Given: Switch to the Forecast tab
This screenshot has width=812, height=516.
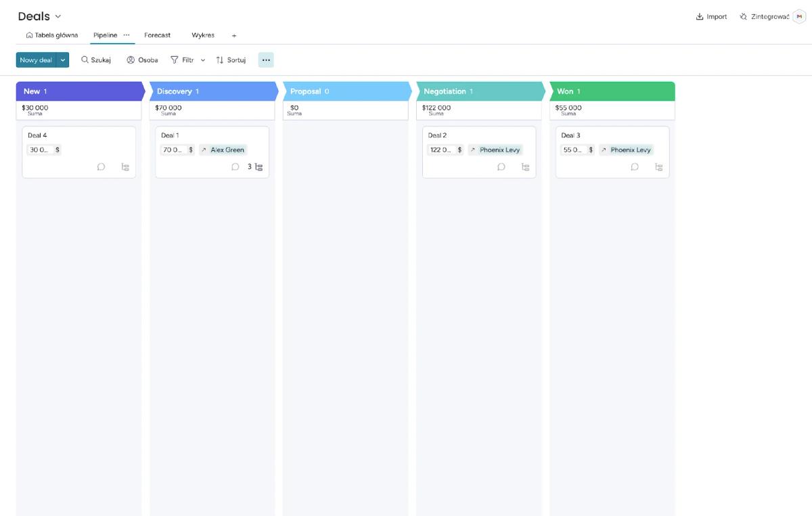Looking at the screenshot, I should click(158, 35).
